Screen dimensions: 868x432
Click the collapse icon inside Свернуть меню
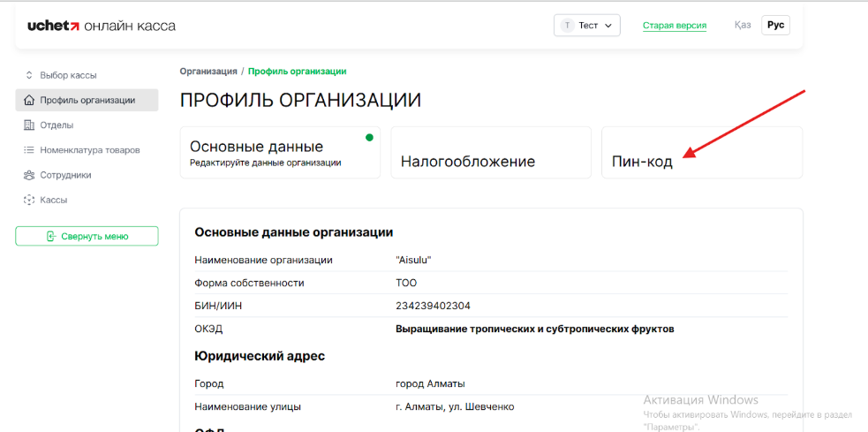pyautogui.click(x=51, y=237)
